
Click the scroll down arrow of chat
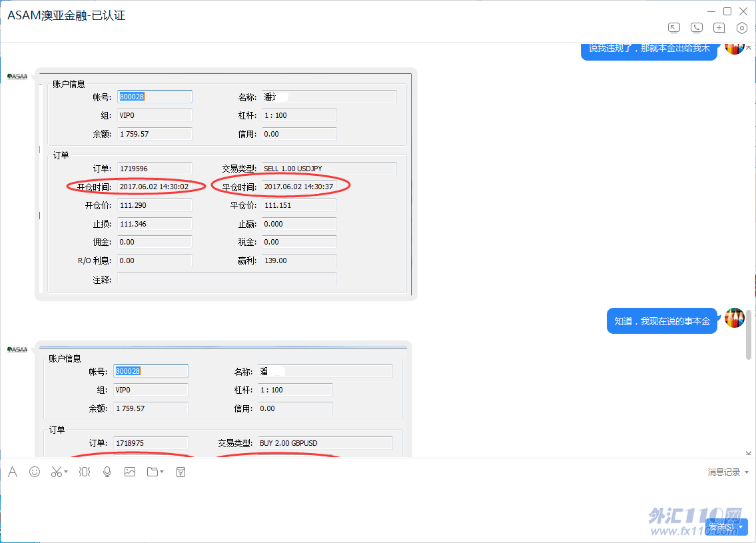point(748,453)
